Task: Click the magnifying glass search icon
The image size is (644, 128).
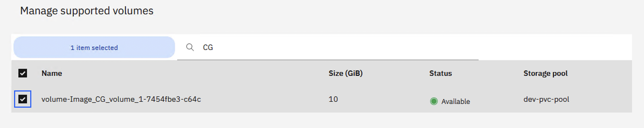Action: coord(190,47)
